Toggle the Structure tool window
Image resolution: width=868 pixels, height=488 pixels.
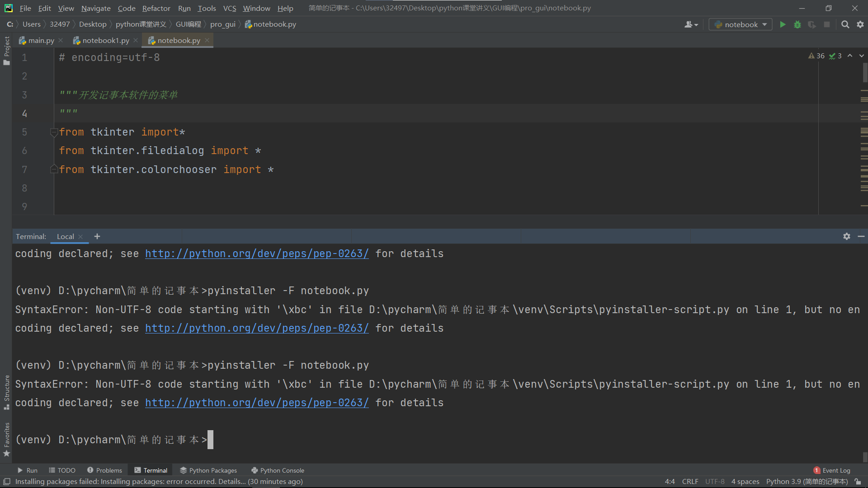click(6, 392)
